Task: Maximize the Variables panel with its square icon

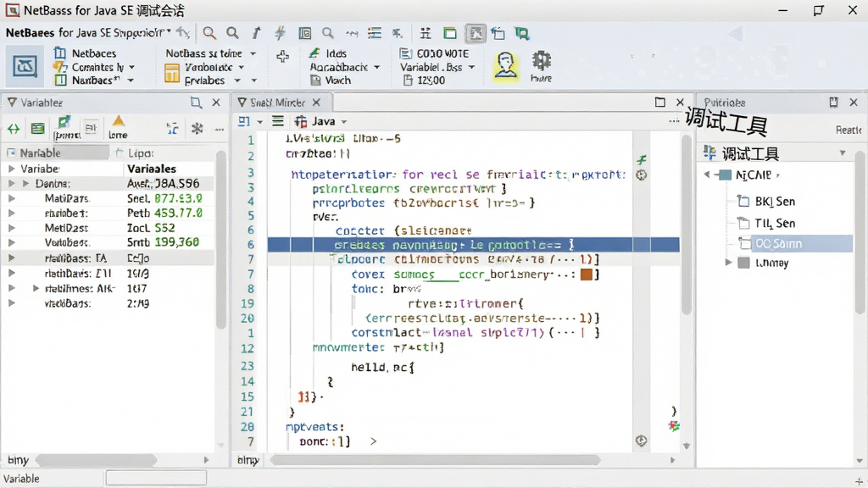Action: pos(196,103)
